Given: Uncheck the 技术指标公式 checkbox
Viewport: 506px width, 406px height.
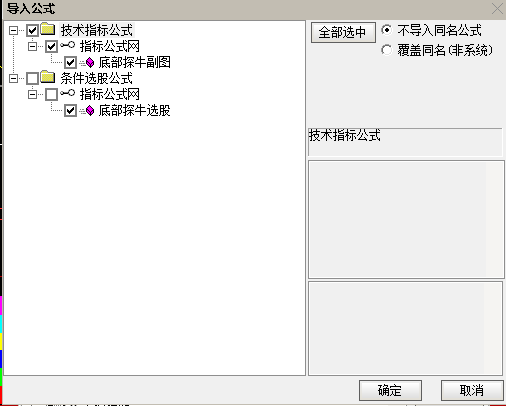Looking at the screenshot, I should click(x=32, y=31).
